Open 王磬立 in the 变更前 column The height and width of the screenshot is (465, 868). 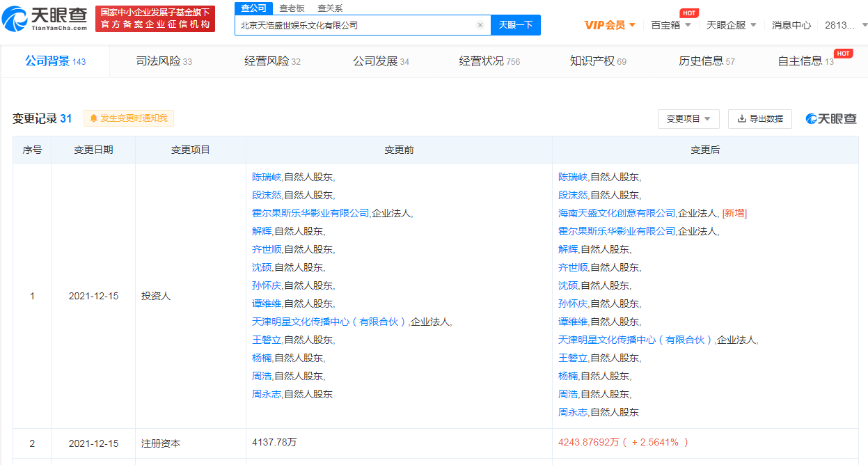(x=267, y=340)
